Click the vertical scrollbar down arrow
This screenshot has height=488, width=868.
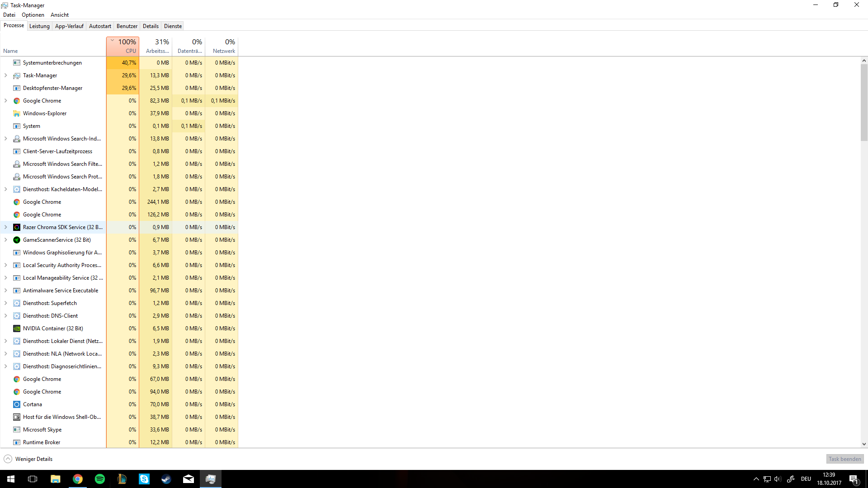click(864, 444)
